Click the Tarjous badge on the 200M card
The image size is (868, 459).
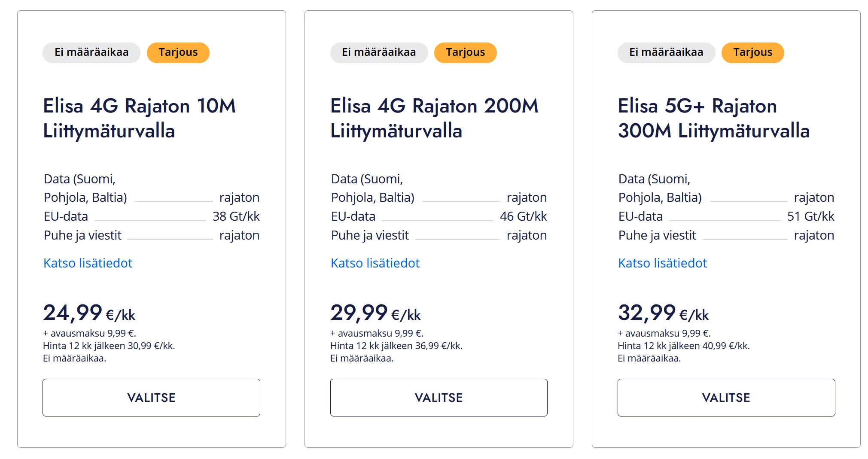click(x=465, y=52)
